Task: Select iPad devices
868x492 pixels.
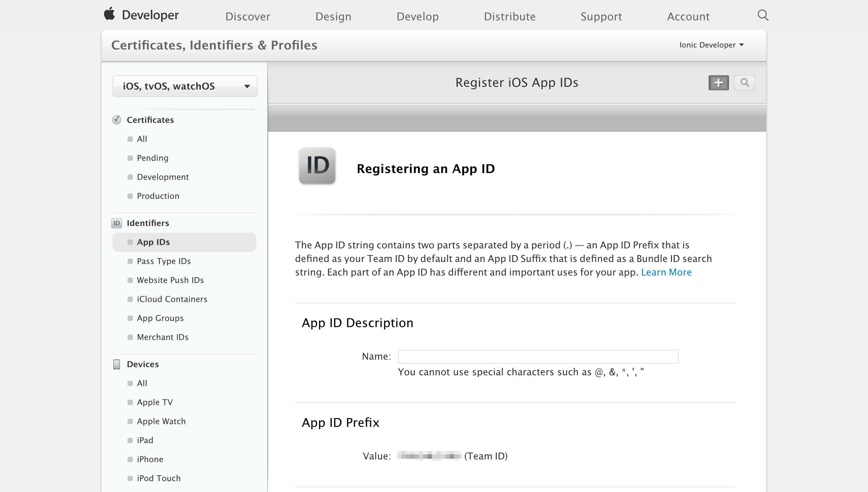Action: click(x=145, y=440)
